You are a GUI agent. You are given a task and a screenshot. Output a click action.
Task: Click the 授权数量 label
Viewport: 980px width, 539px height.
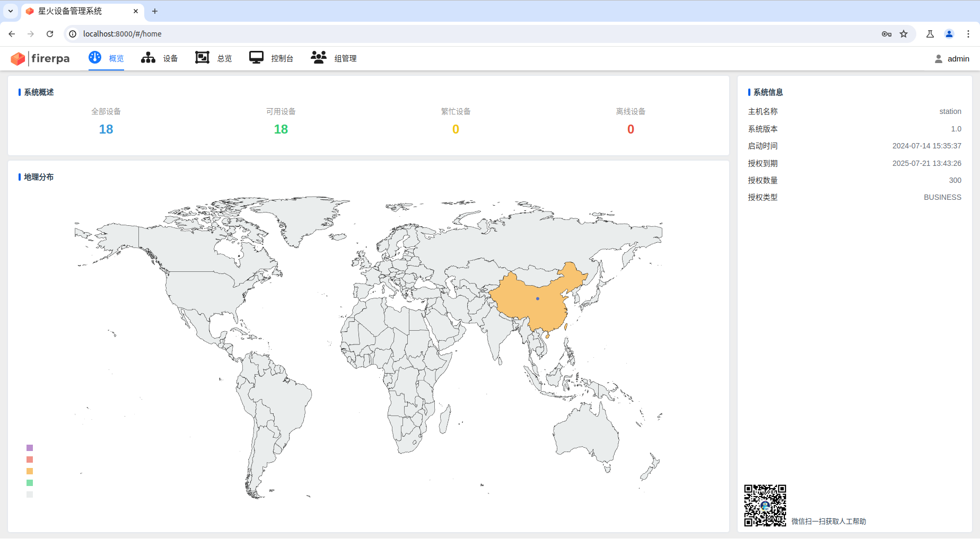(763, 180)
